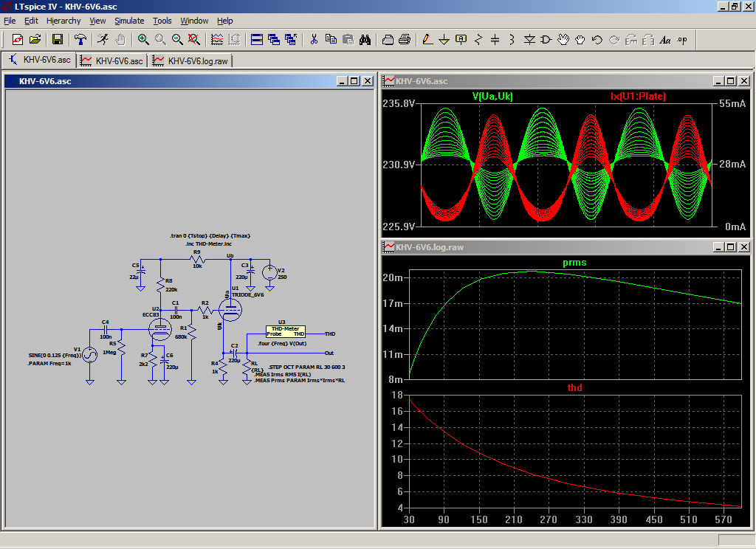
Task: Click the V[Ua,Uk] trace label
Action: click(x=492, y=97)
